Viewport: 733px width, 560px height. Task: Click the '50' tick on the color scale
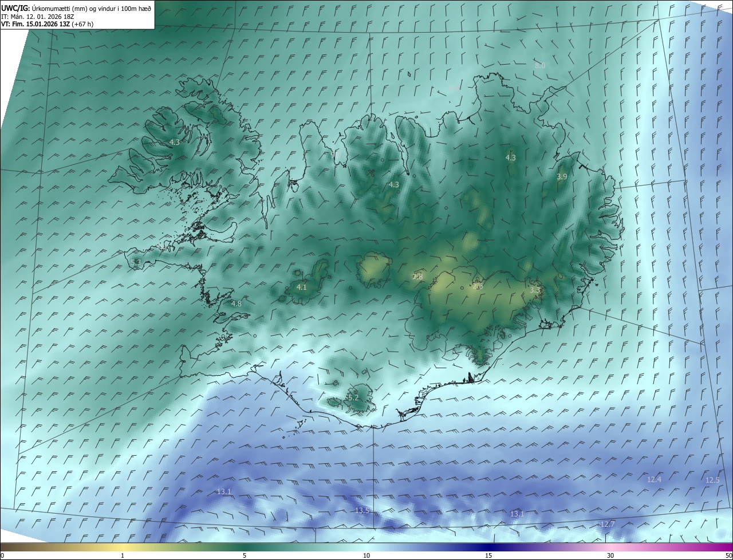(728, 555)
